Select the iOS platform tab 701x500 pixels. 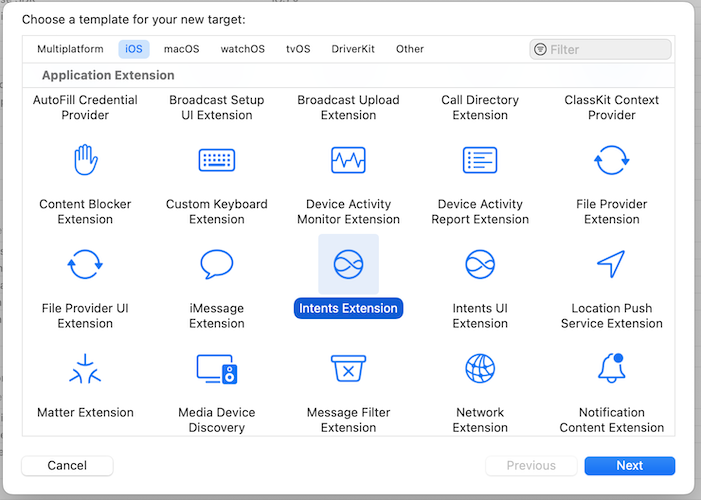click(134, 49)
